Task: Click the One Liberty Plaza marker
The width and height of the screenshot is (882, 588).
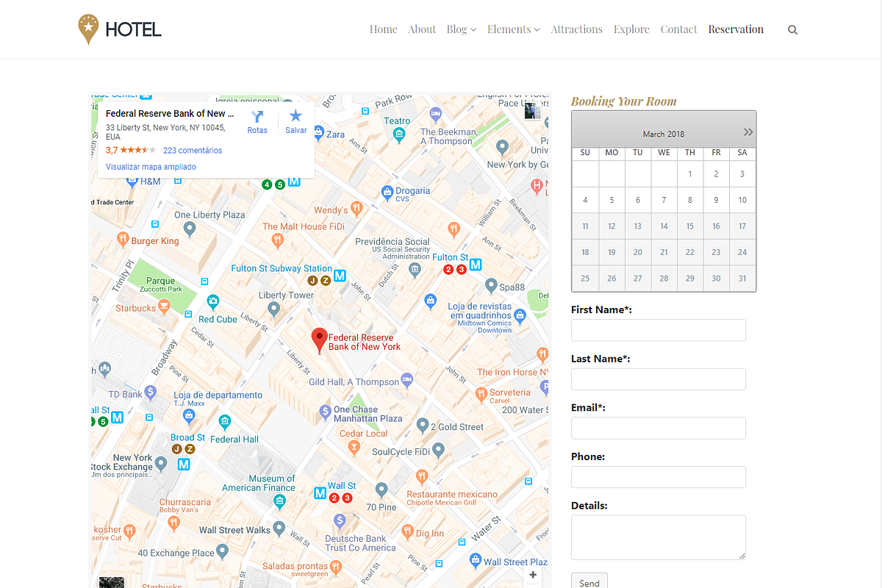Action: coord(190,229)
